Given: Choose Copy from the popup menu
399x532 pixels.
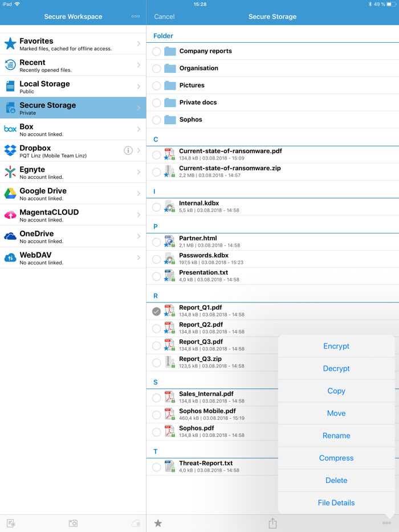Looking at the screenshot, I should point(336,391).
